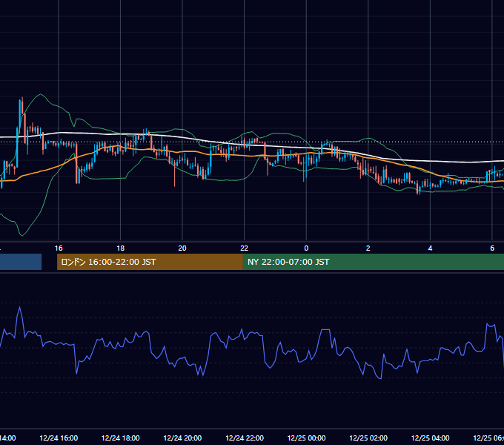Click the hour label 16 on upper axis
This screenshot has height=445, width=504.
pos(59,248)
